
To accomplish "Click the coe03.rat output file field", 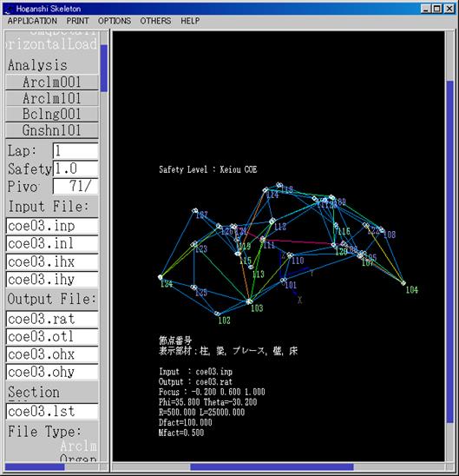I will [52, 319].
